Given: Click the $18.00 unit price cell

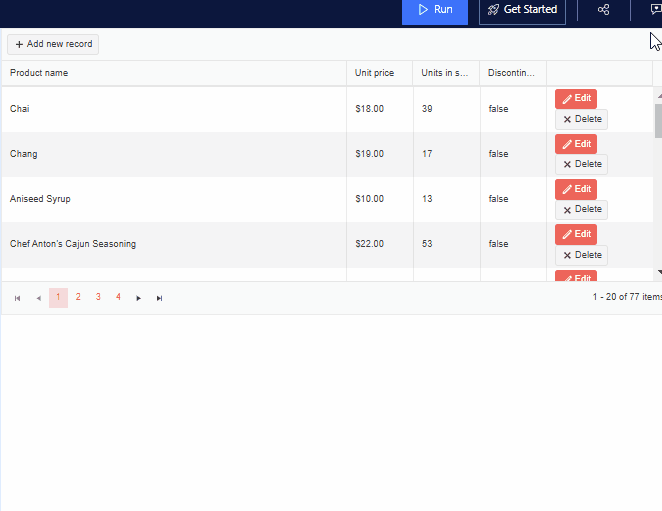Looking at the screenshot, I should [380, 109].
